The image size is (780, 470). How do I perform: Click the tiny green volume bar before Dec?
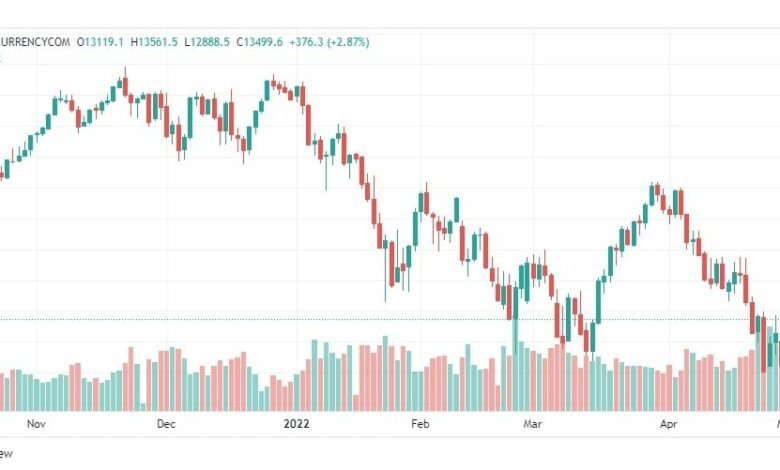tap(143, 407)
